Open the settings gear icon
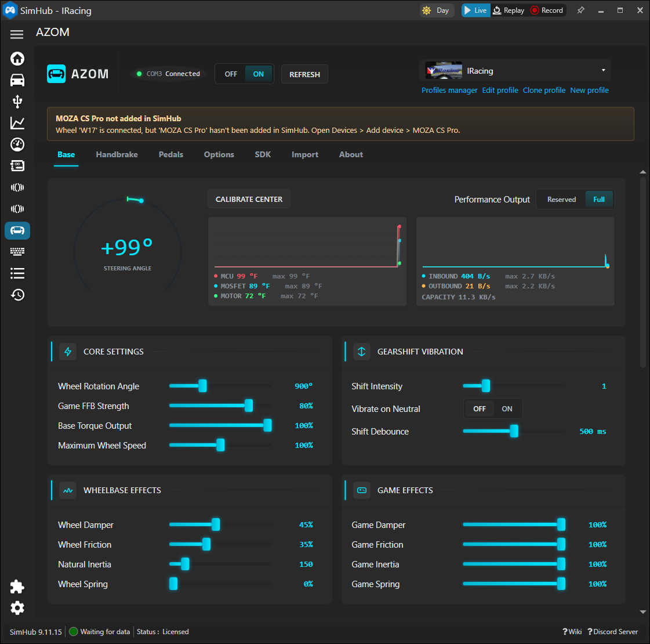Screen dimensions: 650x644 point(17,609)
